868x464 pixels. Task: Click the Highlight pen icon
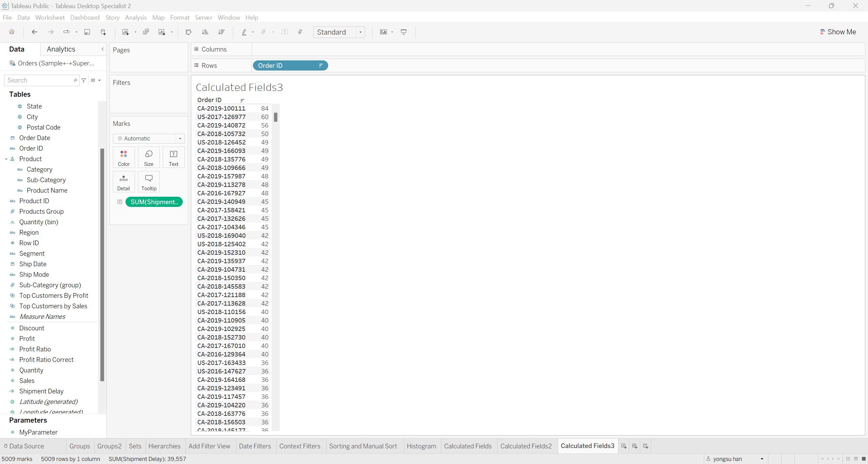coord(244,32)
